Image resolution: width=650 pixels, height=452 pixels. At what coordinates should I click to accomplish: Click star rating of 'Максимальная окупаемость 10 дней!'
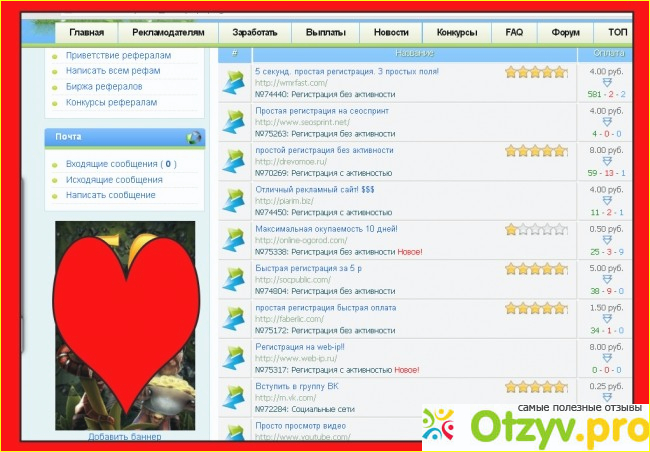click(536, 229)
